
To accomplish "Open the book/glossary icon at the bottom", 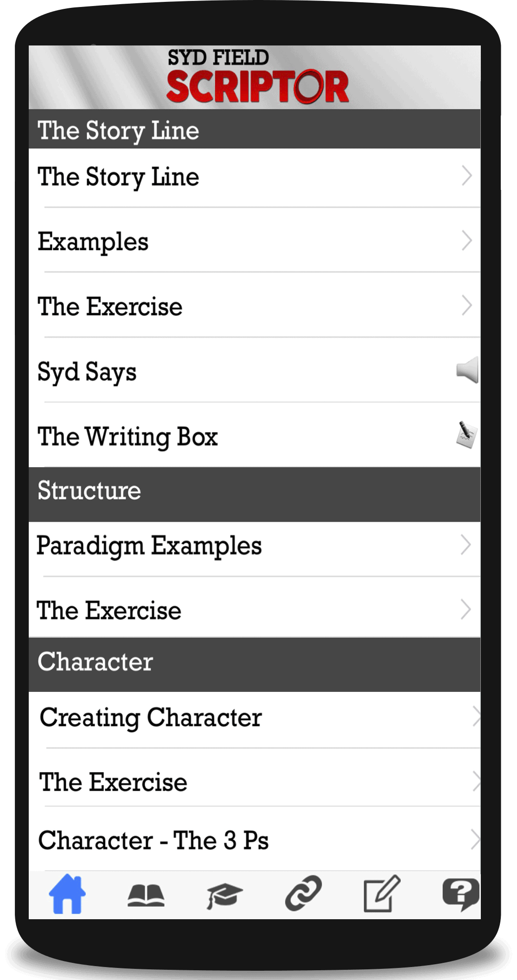I will [146, 897].
